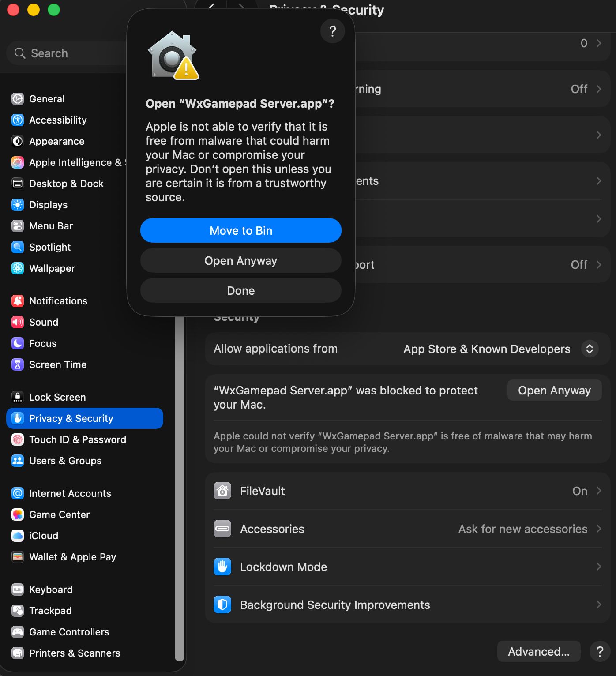This screenshot has height=676, width=616.
Task: Click the Game Center icon
Action: (18, 515)
